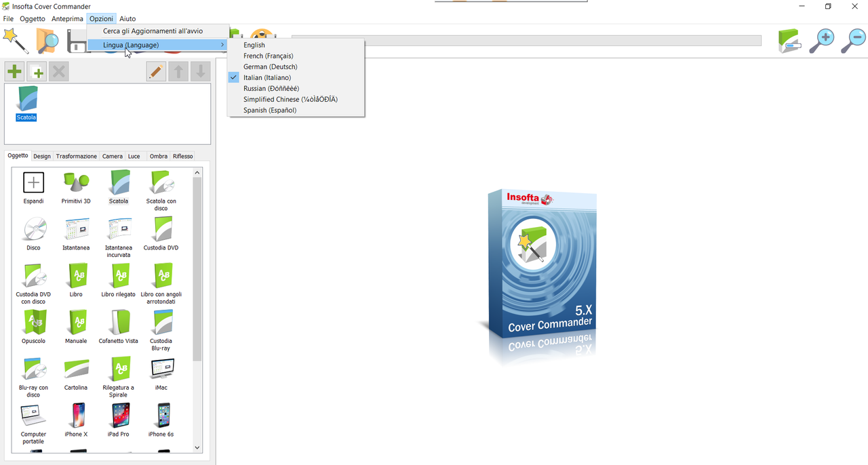Image resolution: width=868 pixels, height=465 pixels.
Task: Click the film reel animation icon
Action: [x=263, y=36]
